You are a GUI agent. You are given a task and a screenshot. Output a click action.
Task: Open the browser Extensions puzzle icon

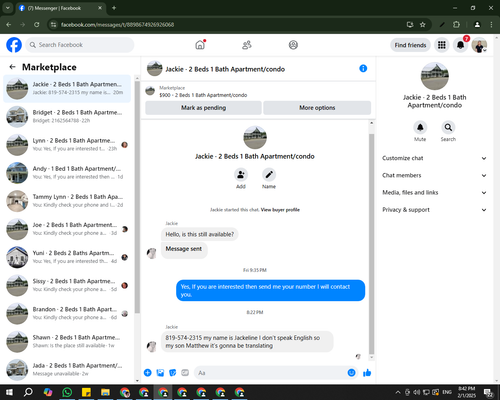(x=456, y=25)
